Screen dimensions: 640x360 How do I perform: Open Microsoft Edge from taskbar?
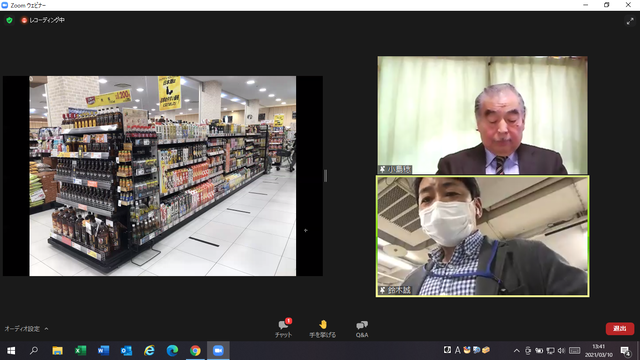pos(172,351)
